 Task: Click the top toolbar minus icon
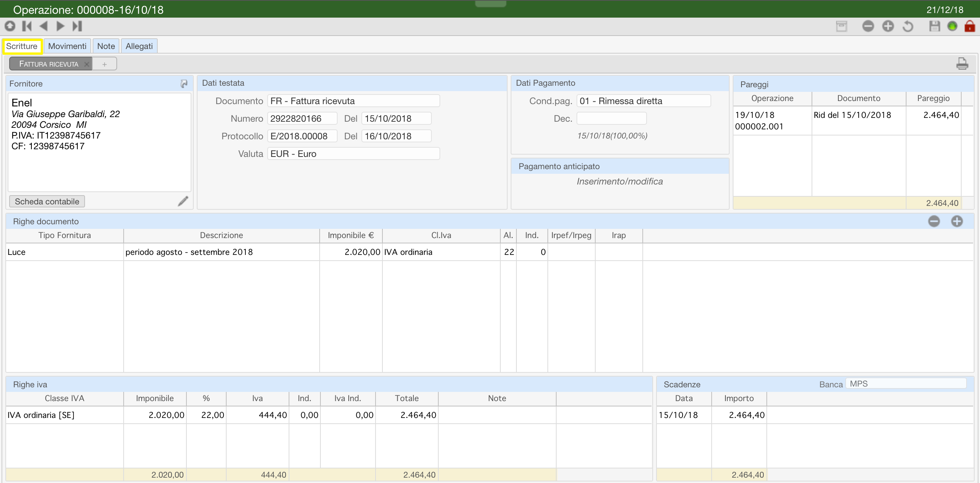click(868, 26)
